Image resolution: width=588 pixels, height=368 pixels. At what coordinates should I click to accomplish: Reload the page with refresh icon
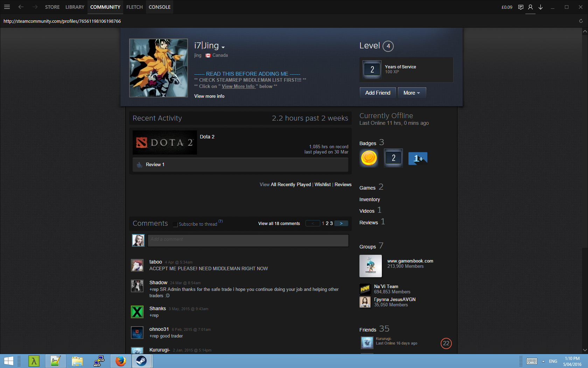coord(581,21)
